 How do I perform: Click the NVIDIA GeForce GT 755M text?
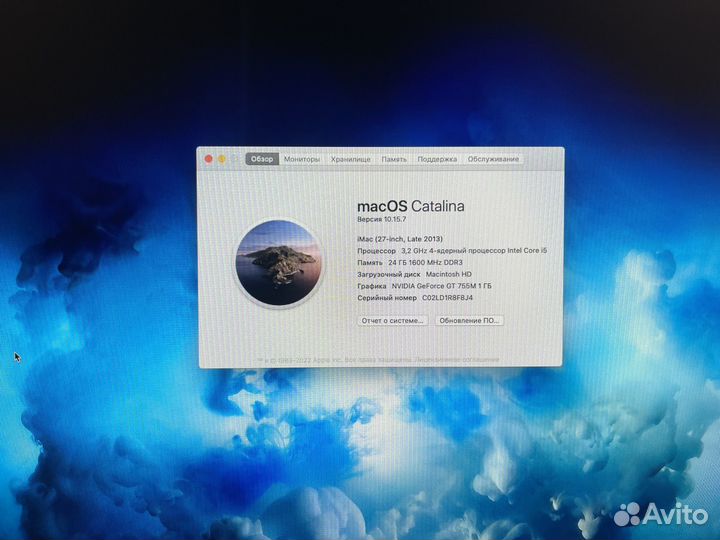coord(441,286)
